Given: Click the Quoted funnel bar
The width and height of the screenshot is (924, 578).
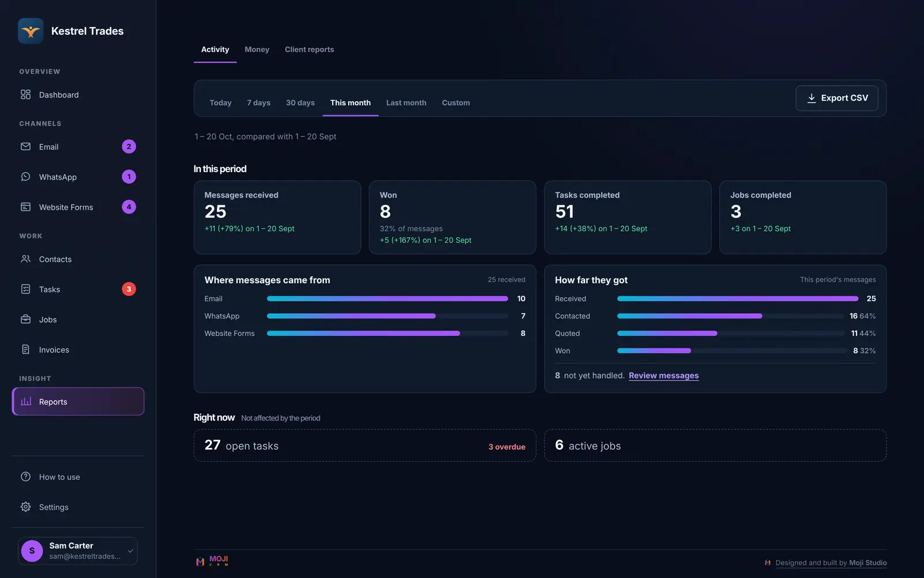Looking at the screenshot, I should click(730, 334).
